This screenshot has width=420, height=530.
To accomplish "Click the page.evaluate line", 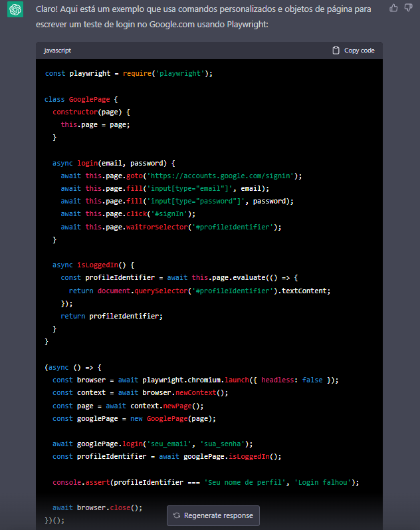I will point(179,277).
